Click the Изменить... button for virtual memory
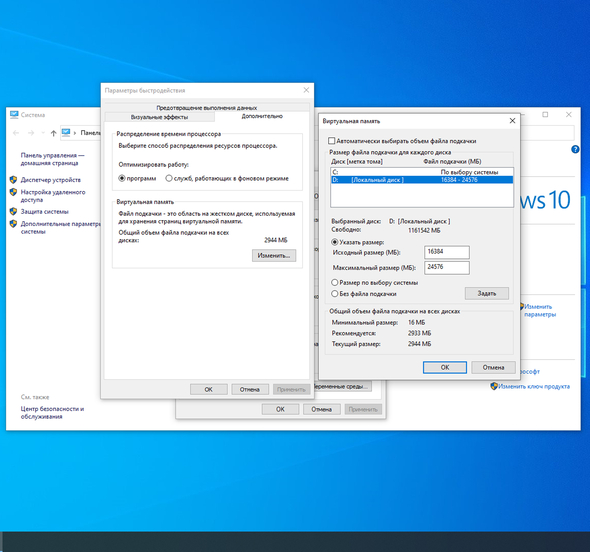This screenshot has height=552, width=590. [274, 255]
